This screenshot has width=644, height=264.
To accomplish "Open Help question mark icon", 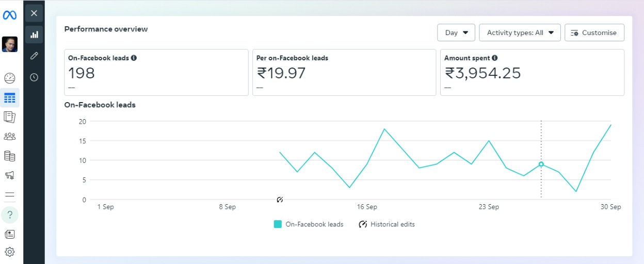I will click(10, 214).
